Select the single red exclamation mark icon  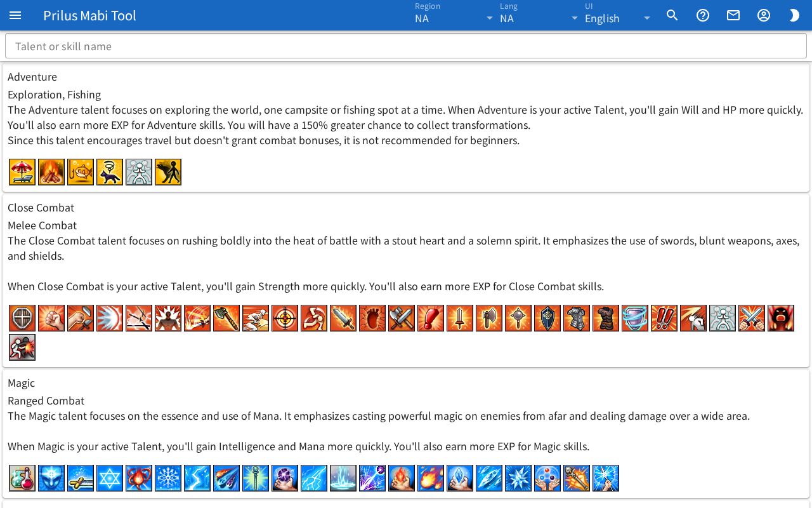point(431,318)
